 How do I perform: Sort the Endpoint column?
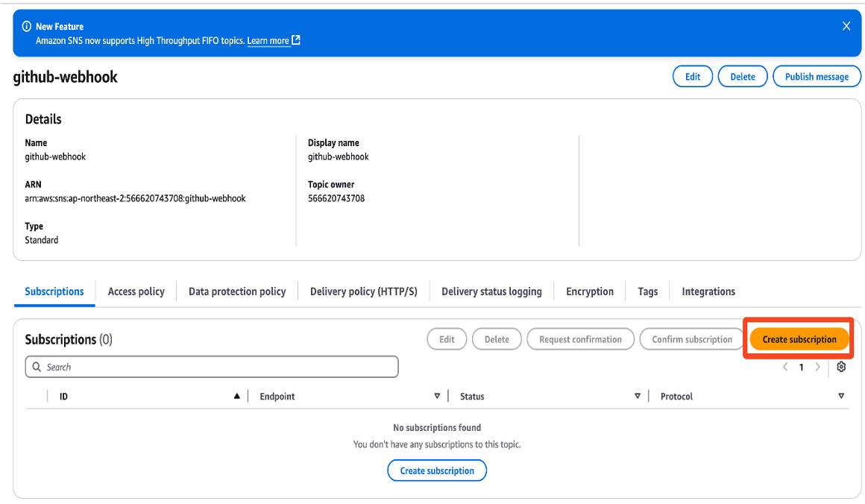[437, 396]
